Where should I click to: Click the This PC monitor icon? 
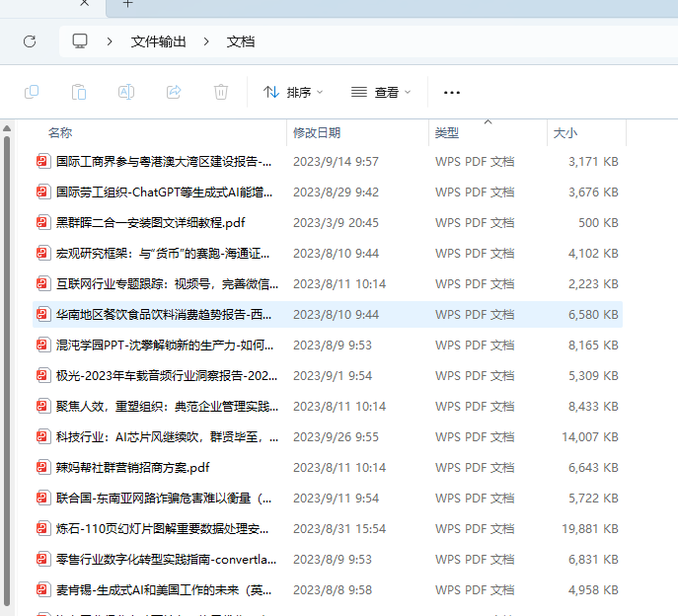(x=80, y=41)
